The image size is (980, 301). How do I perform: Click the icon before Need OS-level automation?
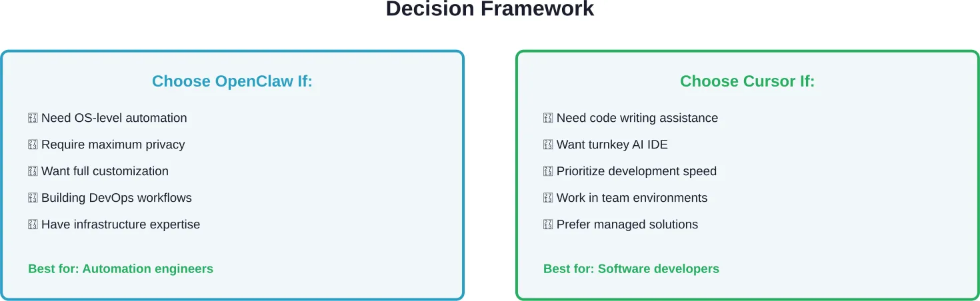33,119
